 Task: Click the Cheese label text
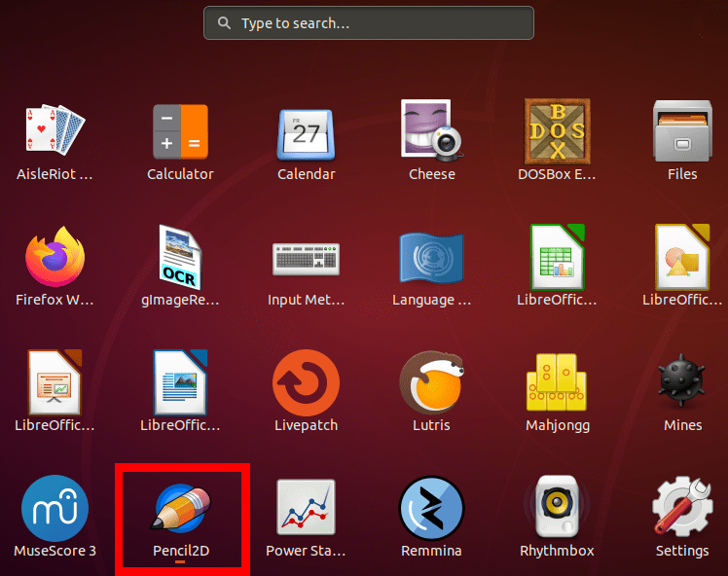[x=432, y=174]
